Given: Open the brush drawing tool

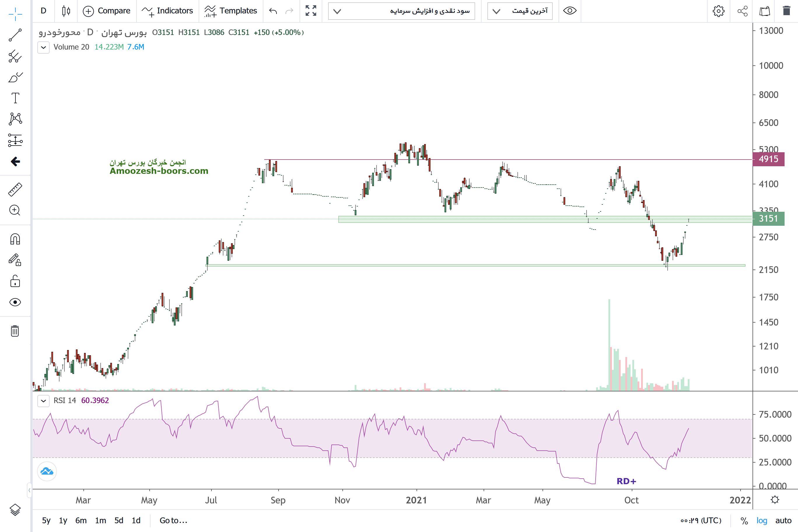Looking at the screenshot, I should [x=15, y=77].
